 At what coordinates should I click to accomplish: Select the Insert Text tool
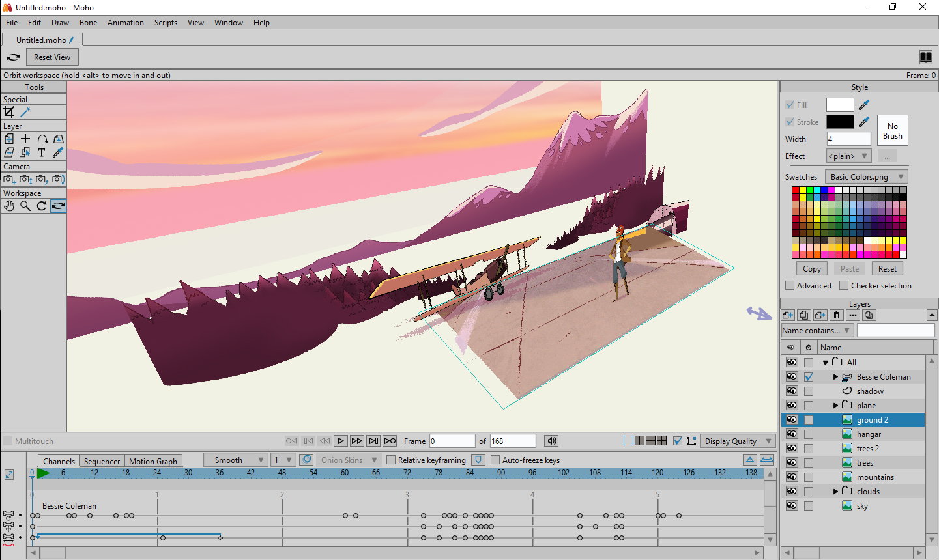coord(40,152)
